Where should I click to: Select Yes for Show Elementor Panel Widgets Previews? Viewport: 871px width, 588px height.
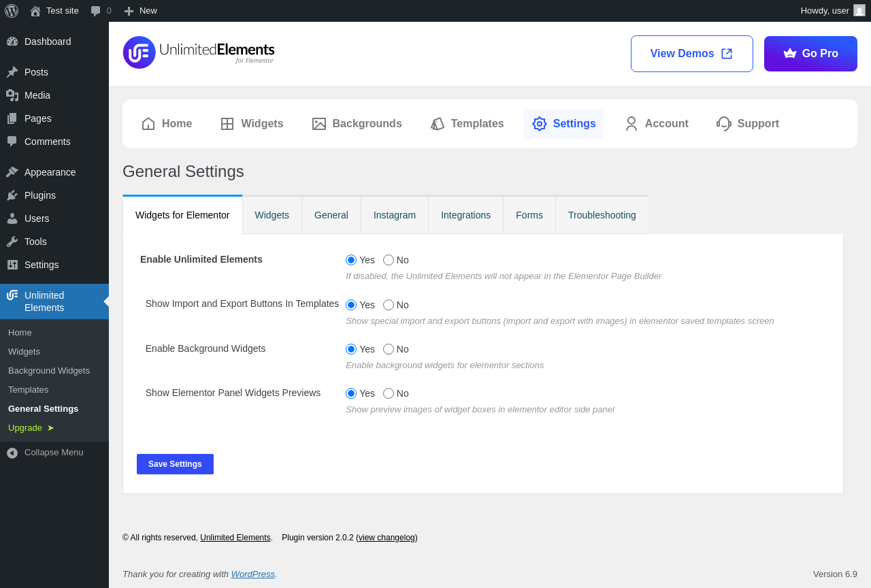pos(351,393)
